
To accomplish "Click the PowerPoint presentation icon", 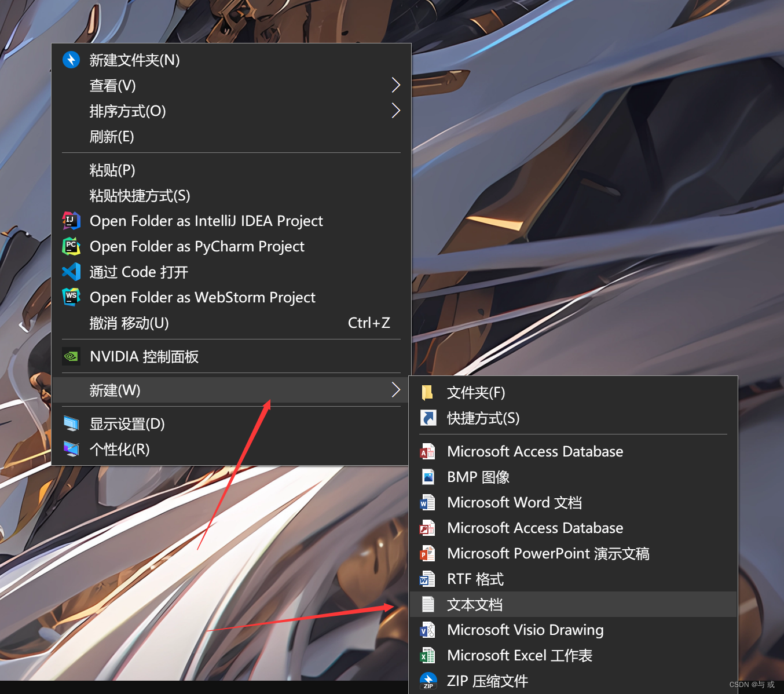I will pos(427,553).
